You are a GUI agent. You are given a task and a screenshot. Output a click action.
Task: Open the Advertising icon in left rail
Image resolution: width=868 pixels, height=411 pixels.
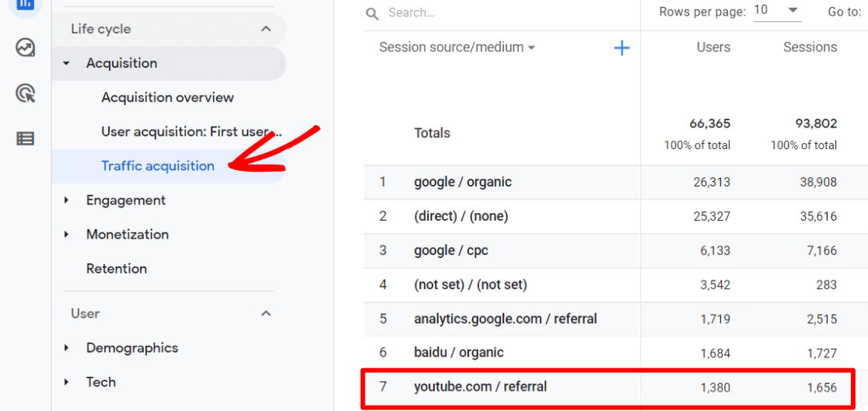26,93
